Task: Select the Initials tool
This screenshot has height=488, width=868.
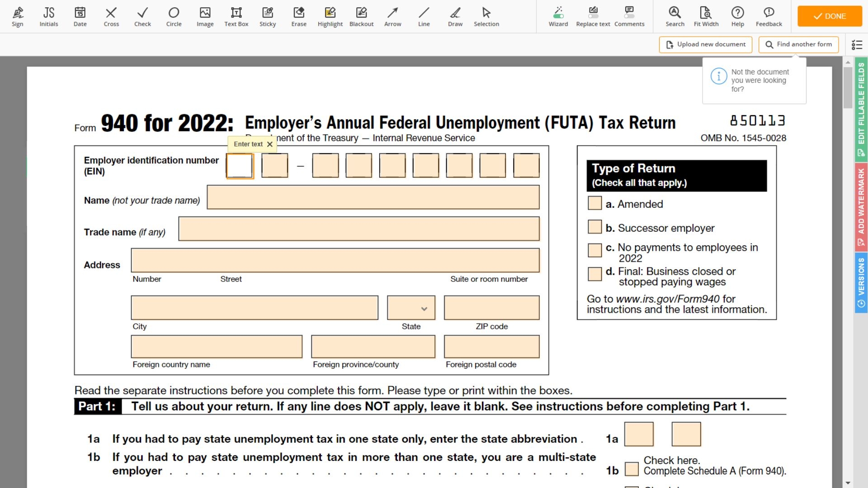Action: (48, 16)
